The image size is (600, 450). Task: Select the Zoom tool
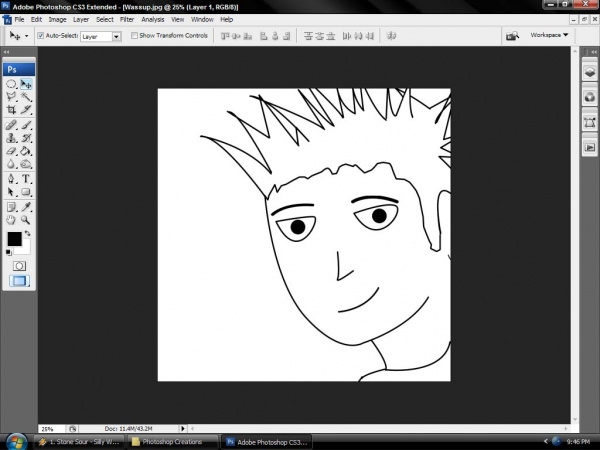[26, 220]
